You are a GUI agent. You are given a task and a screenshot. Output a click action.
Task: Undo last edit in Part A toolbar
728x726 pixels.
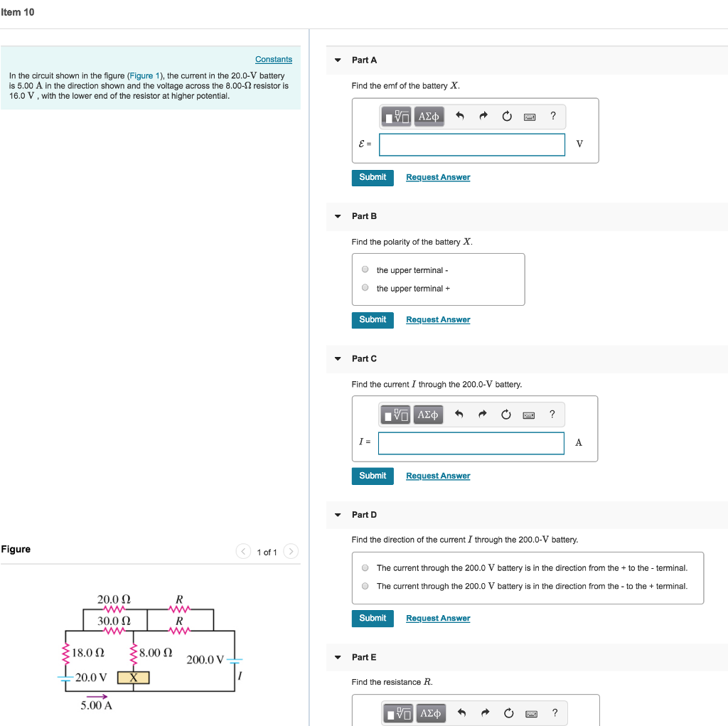460,116
